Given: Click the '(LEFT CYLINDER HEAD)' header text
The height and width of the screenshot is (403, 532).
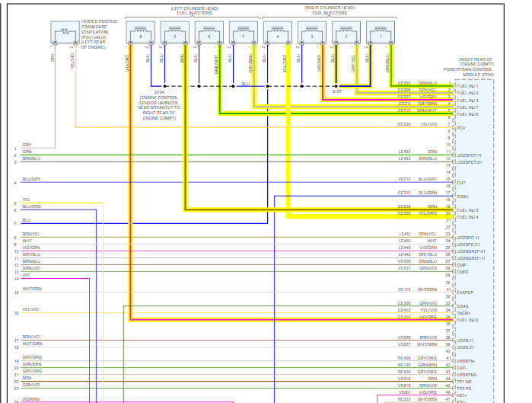Looking at the screenshot, I should tap(195, 8).
